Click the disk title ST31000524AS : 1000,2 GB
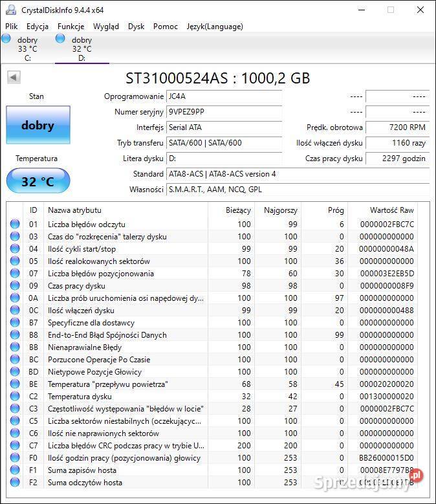Image resolution: width=436 pixels, height=504 pixels. [x=218, y=78]
